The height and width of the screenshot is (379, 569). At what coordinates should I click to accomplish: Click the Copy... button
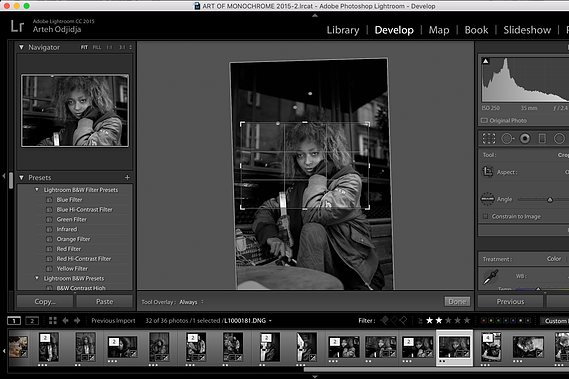click(45, 302)
